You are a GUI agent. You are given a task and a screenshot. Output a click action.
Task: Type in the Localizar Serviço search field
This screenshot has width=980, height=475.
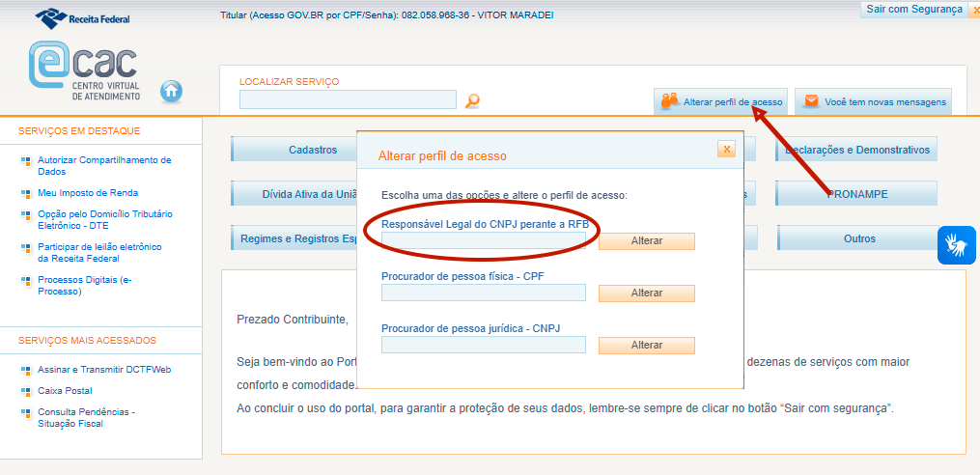click(348, 99)
